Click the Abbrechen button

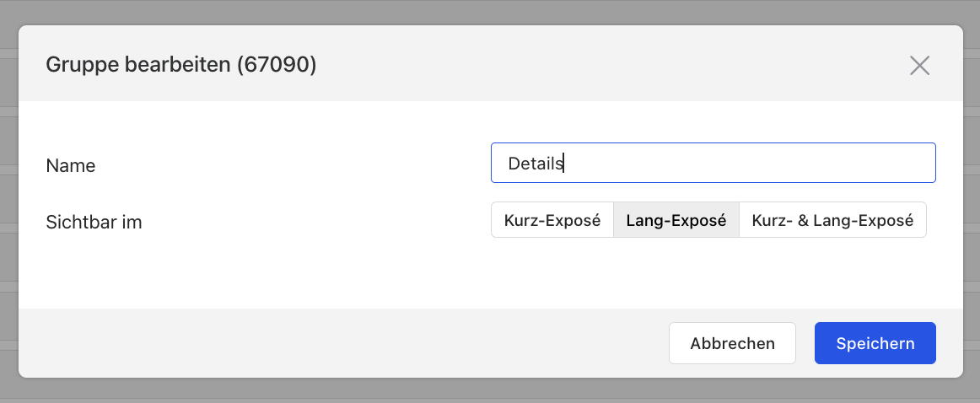732,343
